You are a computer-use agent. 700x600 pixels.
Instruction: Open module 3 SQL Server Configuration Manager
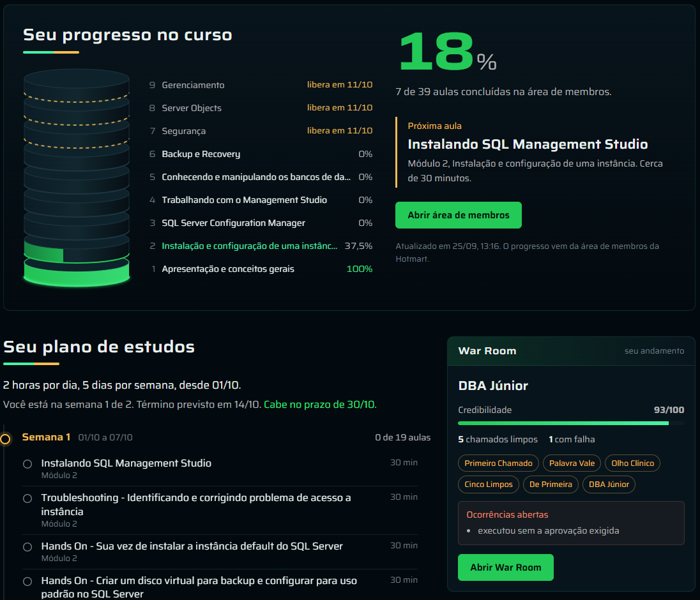click(x=261, y=223)
